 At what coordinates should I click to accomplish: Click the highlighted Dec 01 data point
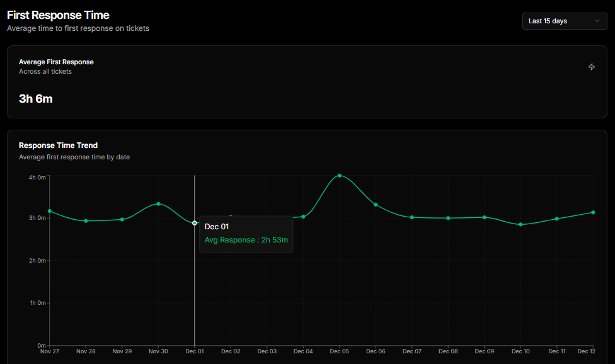(195, 223)
